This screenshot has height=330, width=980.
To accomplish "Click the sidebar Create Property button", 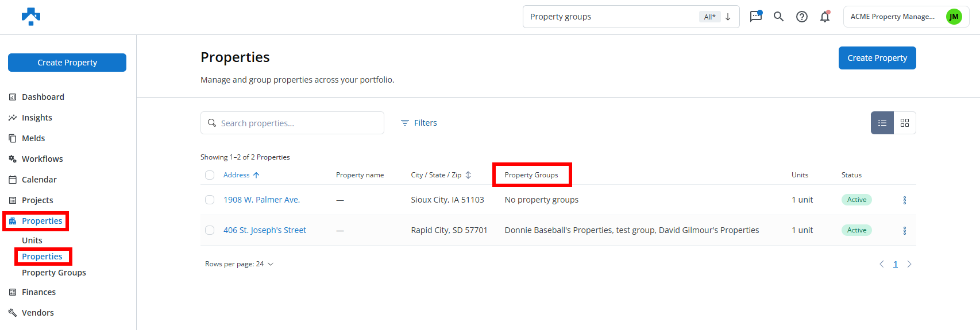I will [x=67, y=63].
